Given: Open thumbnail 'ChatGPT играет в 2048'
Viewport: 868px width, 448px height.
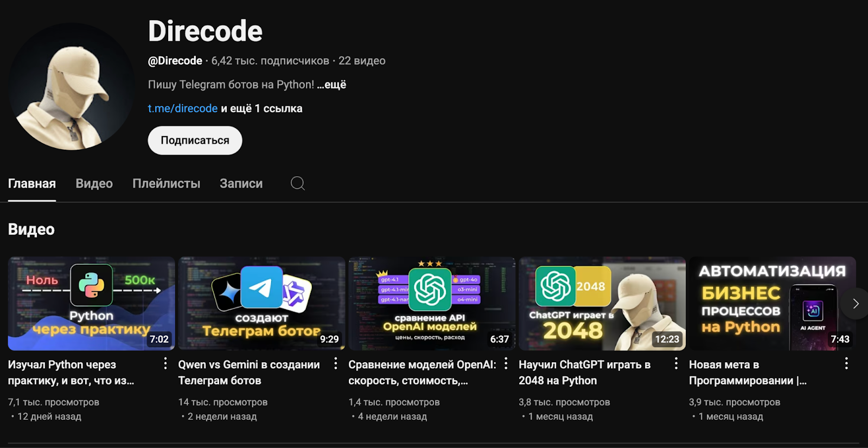Looking at the screenshot, I should click(602, 304).
